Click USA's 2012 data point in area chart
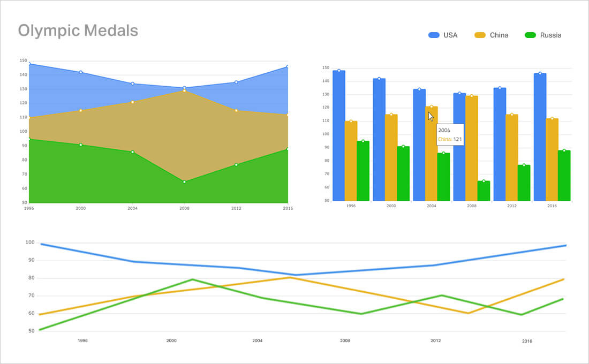The image size is (589, 364). coord(236,82)
